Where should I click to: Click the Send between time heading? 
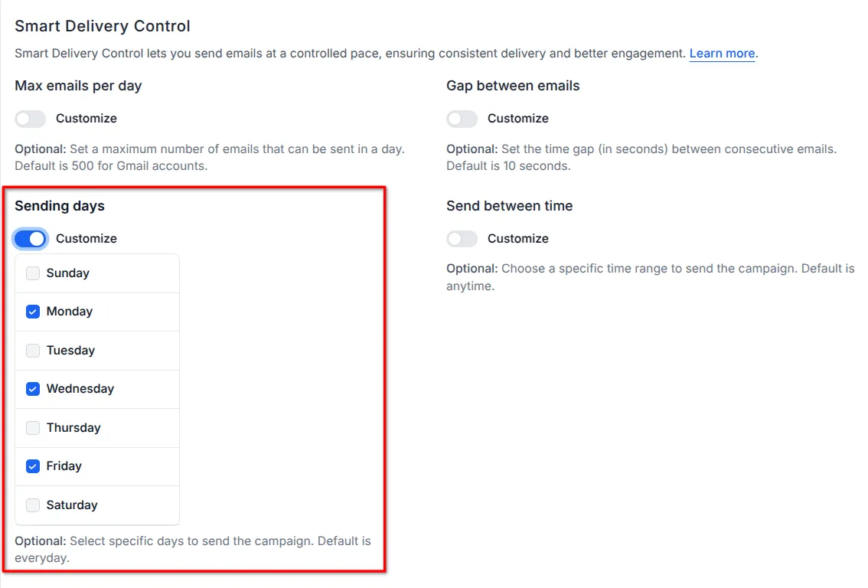[x=509, y=205]
